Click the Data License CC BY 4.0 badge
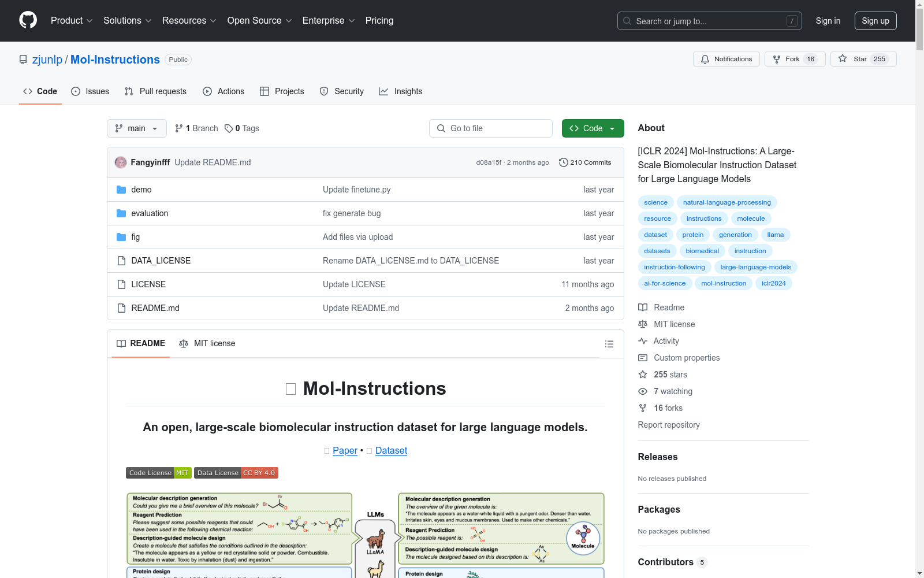This screenshot has width=924, height=578. tap(236, 473)
